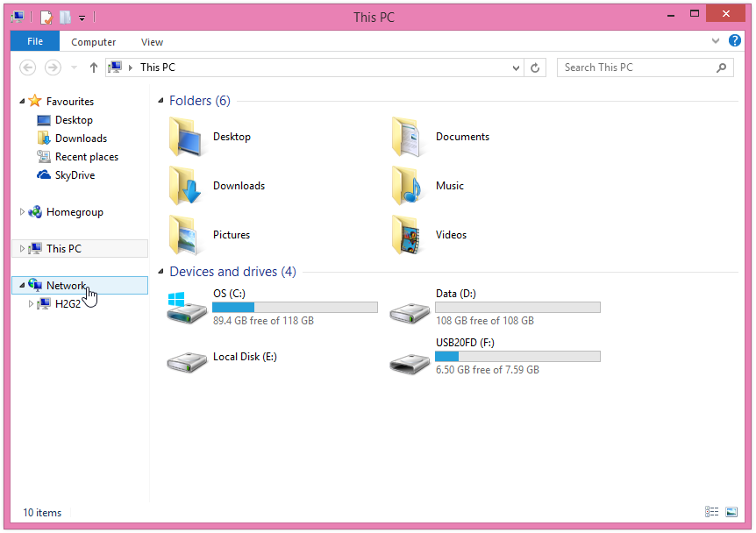Open the Music folder icon
The width and height of the screenshot is (756, 533).
(410, 186)
